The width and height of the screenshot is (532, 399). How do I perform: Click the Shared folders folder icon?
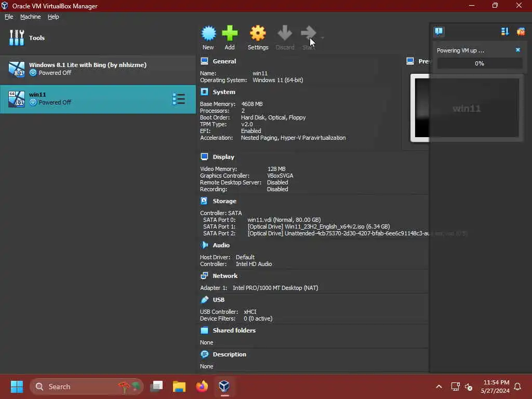pyautogui.click(x=204, y=330)
